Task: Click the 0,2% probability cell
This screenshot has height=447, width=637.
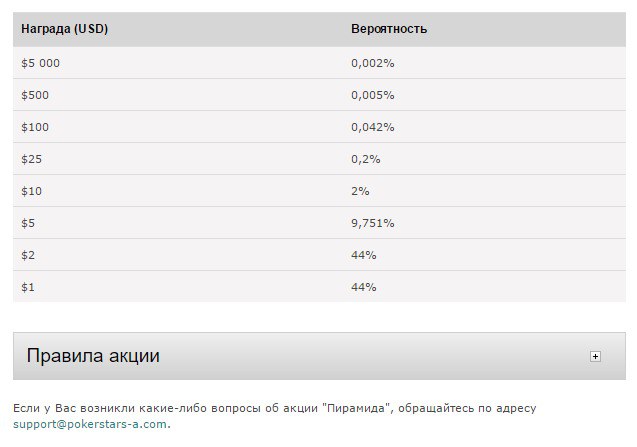Action: click(365, 159)
